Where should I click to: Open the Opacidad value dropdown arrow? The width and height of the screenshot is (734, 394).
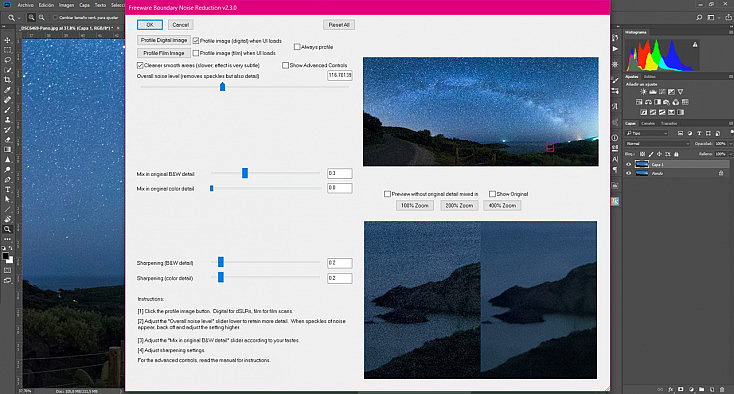pyautogui.click(x=730, y=144)
